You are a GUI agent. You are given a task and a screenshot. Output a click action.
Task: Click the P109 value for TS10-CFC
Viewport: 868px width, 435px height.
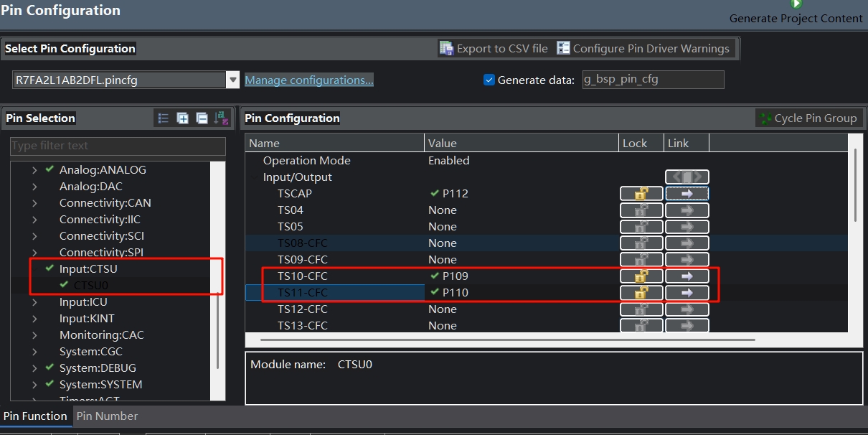[456, 276]
